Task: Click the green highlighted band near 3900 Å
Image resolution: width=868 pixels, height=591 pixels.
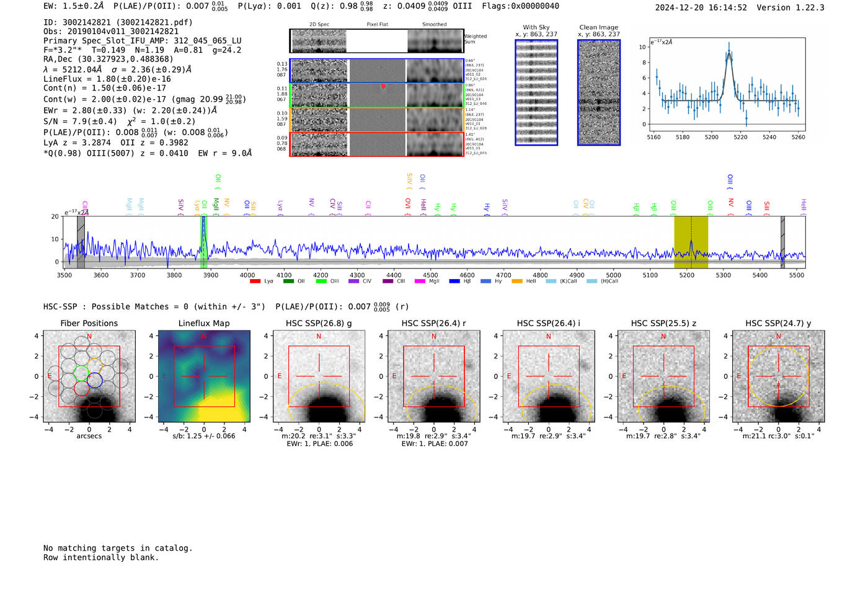Action: 204,242
